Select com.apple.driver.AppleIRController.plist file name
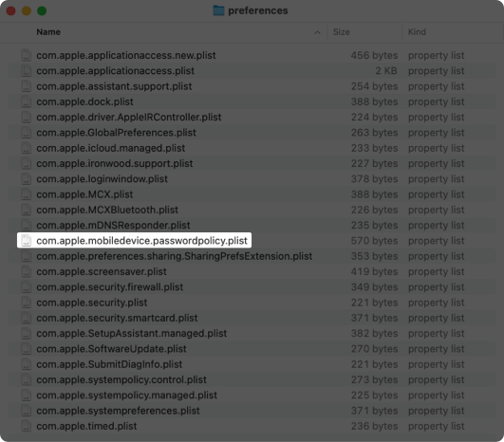Image resolution: width=504 pixels, height=442 pixels. click(x=129, y=117)
